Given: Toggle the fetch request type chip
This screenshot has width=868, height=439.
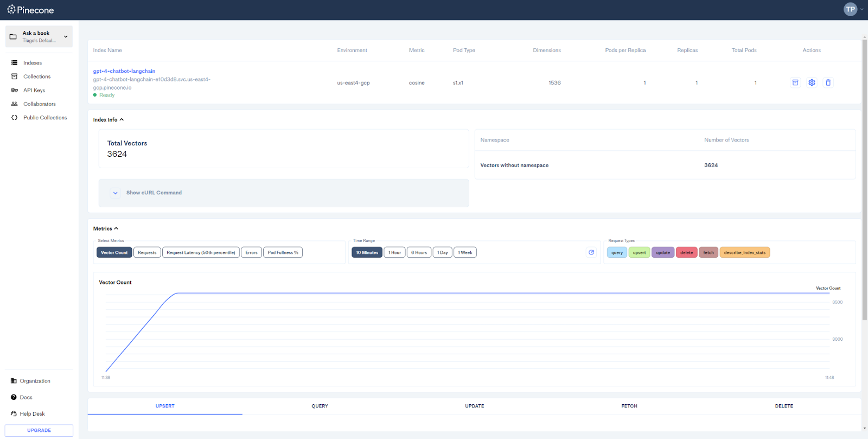Looking at the screenshot, I should click(709, 252).
